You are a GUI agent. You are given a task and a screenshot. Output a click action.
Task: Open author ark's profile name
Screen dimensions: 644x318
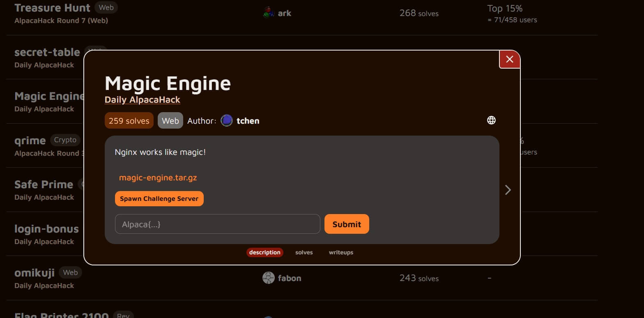285,13
